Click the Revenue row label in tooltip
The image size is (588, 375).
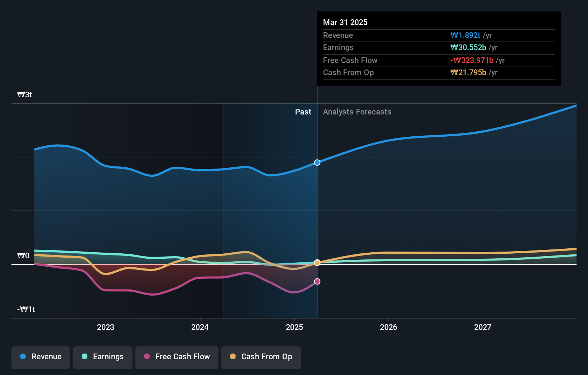point(338,35)
